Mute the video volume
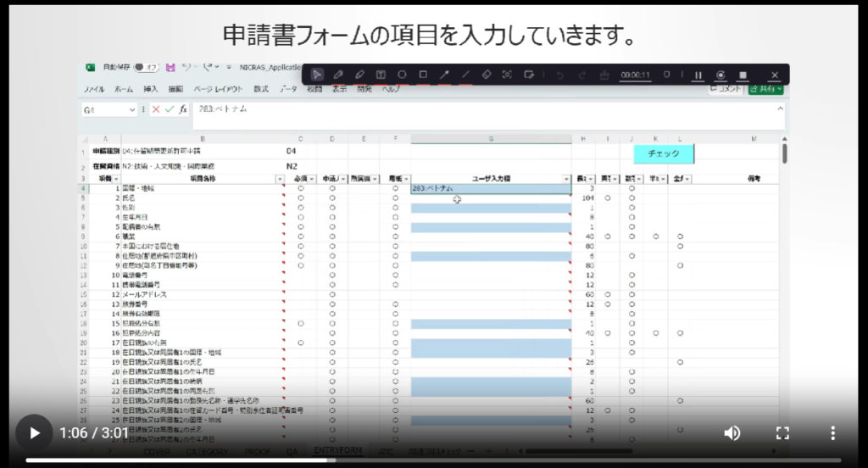 point(732,432)
